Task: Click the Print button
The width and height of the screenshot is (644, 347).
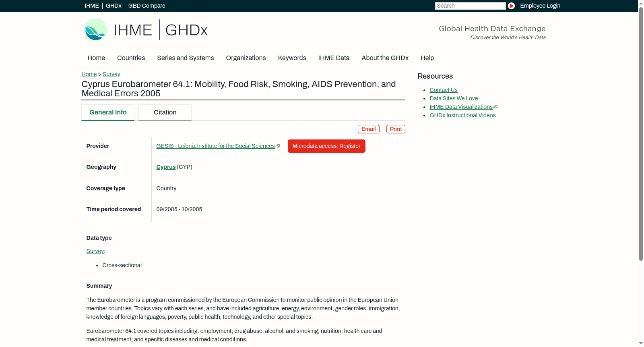Action: point(396,129)
